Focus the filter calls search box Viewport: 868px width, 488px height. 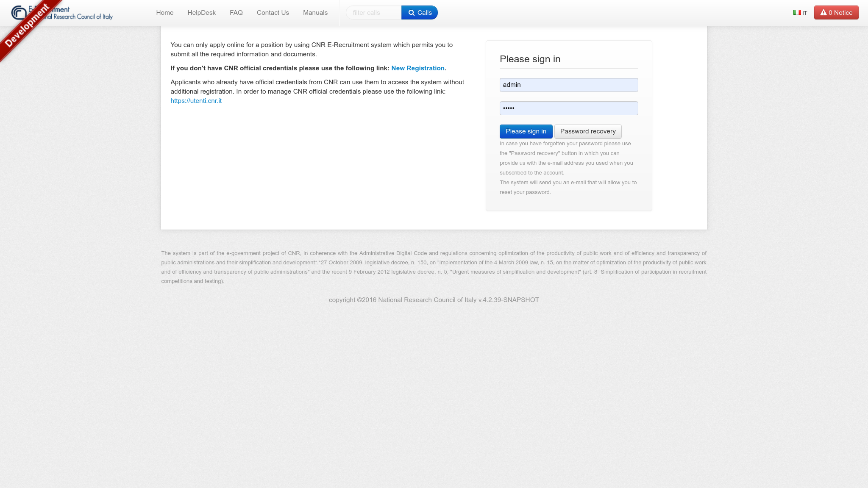[x=373, y=13]
